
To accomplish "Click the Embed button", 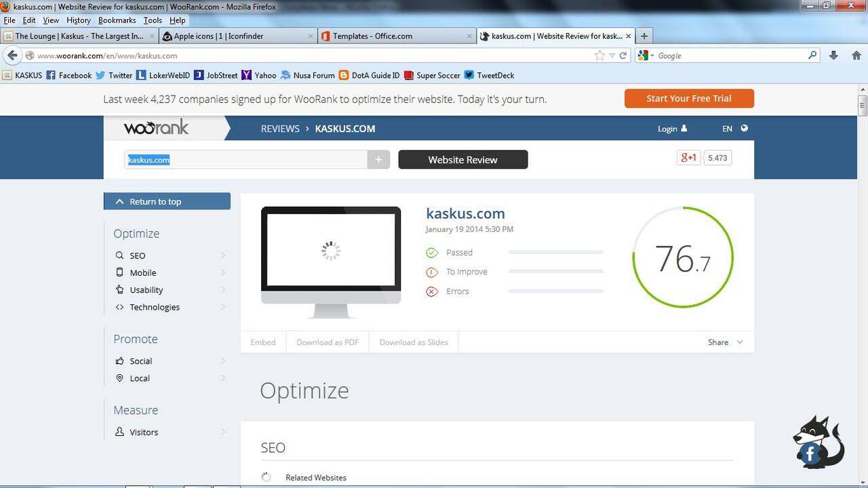I will pyautogui.click(x=263, y=342).
